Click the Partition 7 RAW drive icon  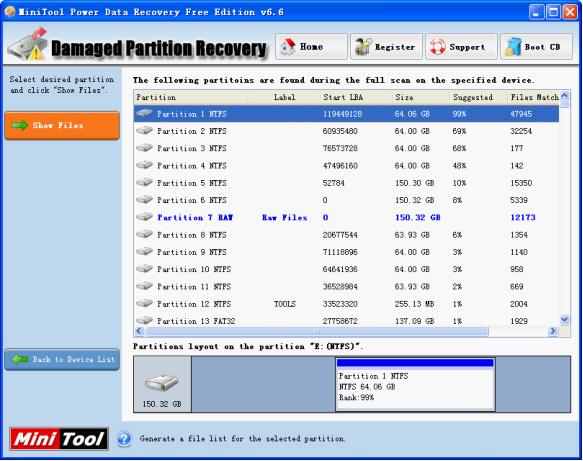[x=144, y=217]
